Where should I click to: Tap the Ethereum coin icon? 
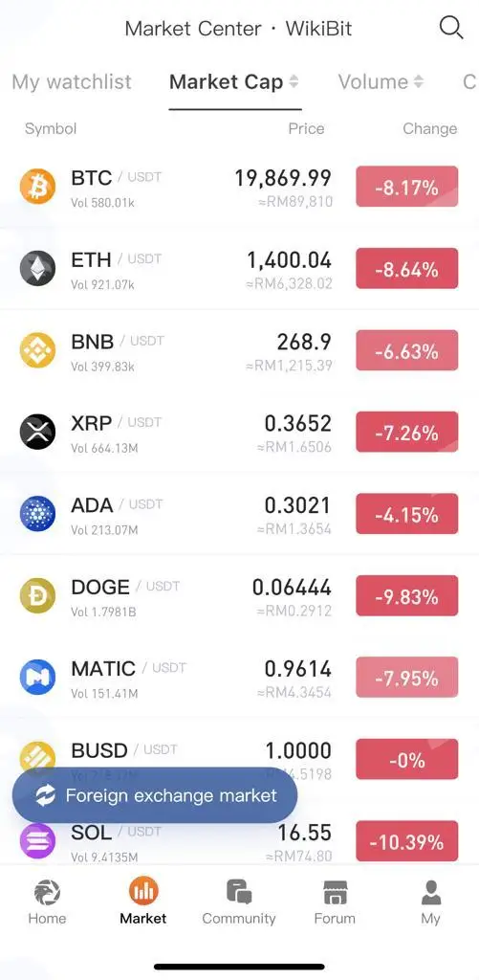(37, 268)
